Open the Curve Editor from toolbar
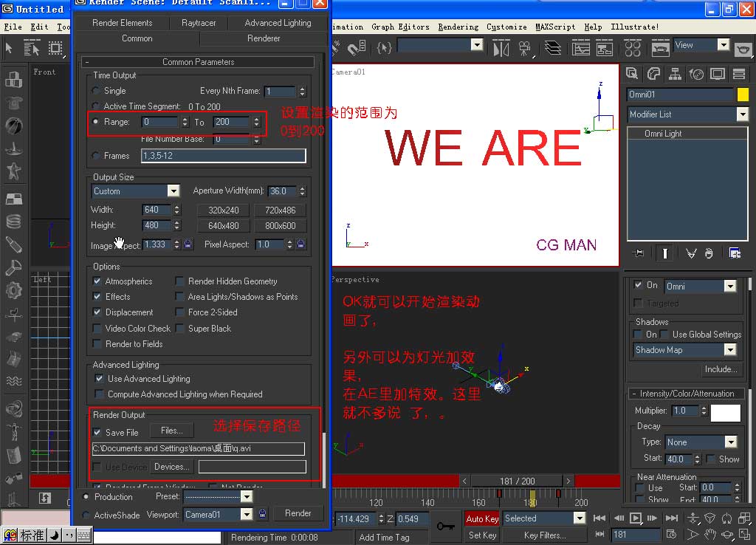Viewport: 756px width, 545px height. pos(581,48)
